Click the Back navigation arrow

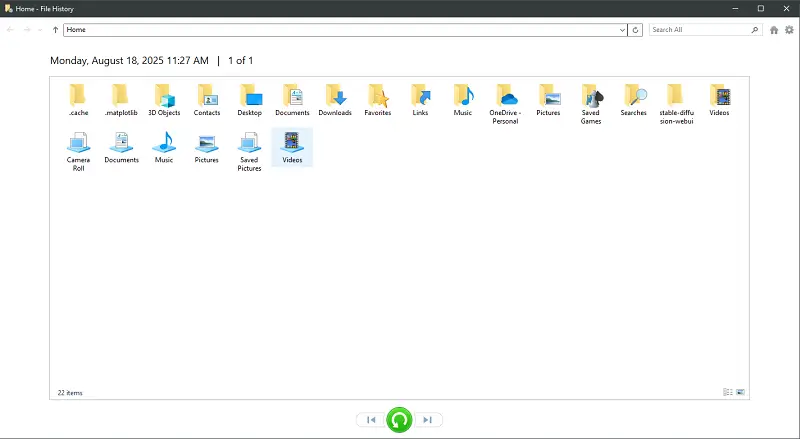(x=11, y=30)
